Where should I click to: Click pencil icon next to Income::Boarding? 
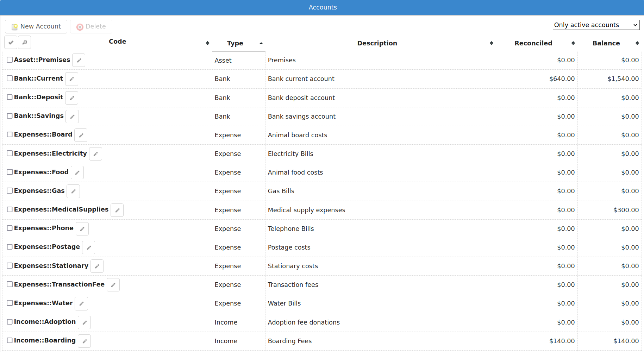84,341
